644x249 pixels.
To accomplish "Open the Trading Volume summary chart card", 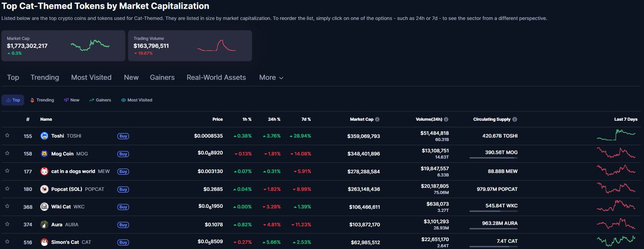I will [190, 46].
